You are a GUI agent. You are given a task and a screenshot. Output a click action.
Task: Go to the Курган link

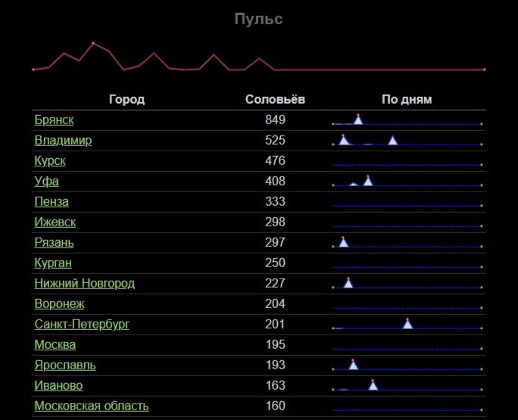tap(53, 263)
